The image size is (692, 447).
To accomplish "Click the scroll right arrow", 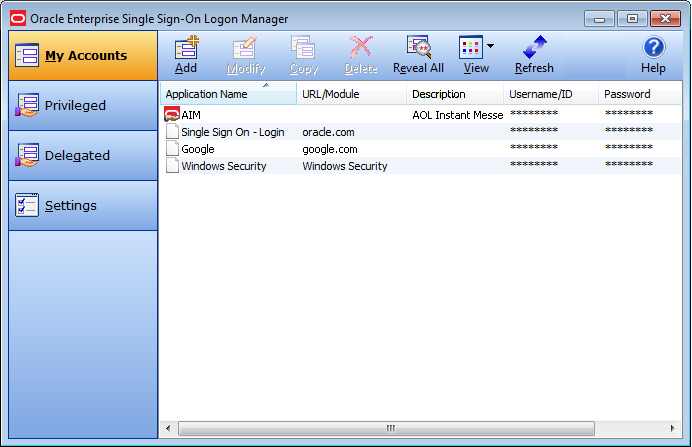I will tap(672, 428).
